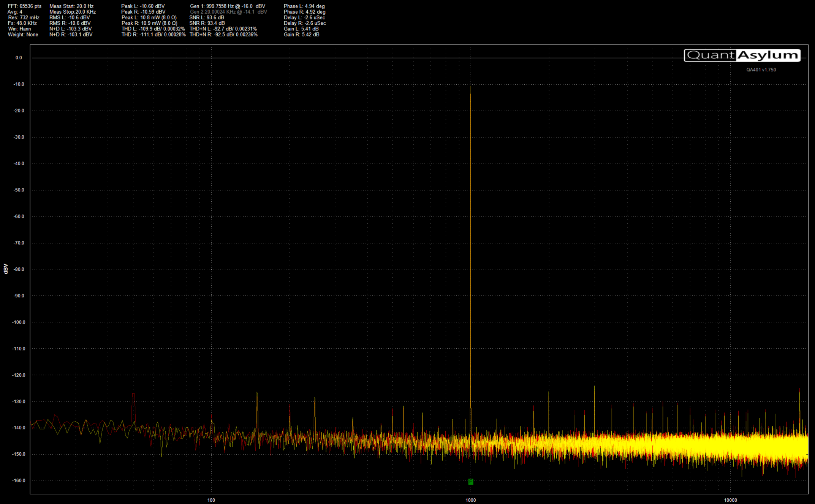Click the '-20.0' y-axis label

(x=19, y=111)
